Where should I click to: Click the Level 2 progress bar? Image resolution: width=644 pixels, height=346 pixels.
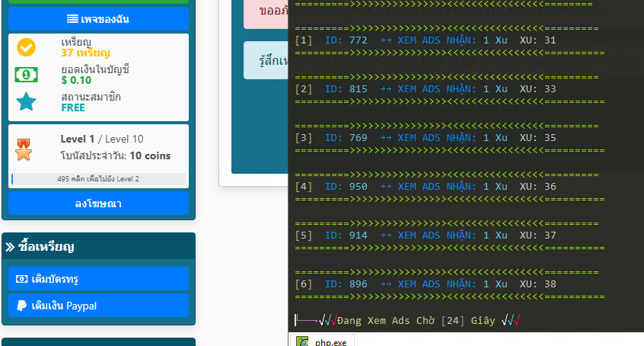(98, 179)
